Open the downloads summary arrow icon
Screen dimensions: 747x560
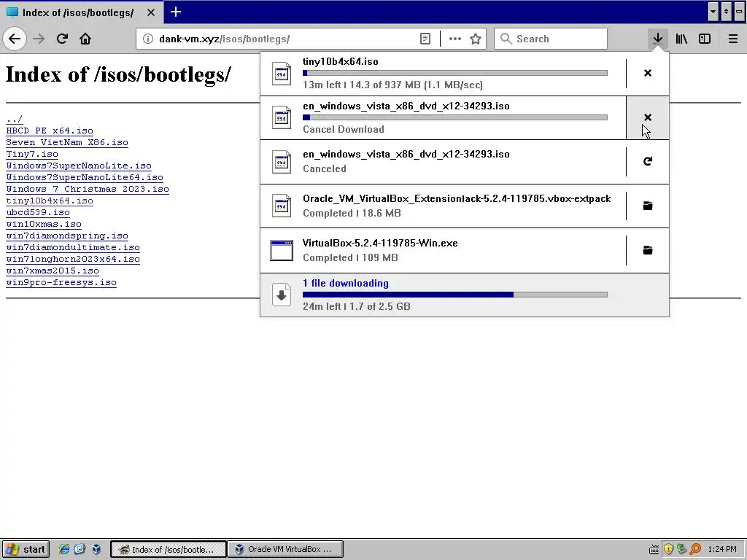point(282,295)
